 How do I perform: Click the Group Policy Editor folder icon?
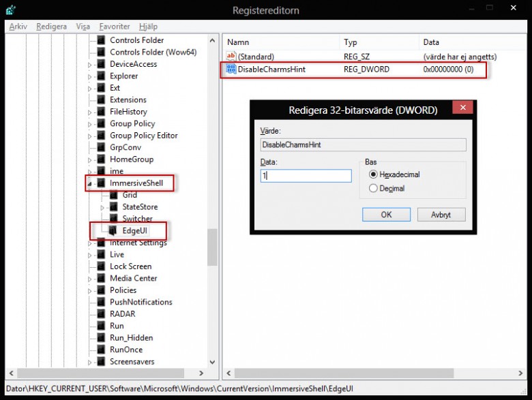point(102,135)
